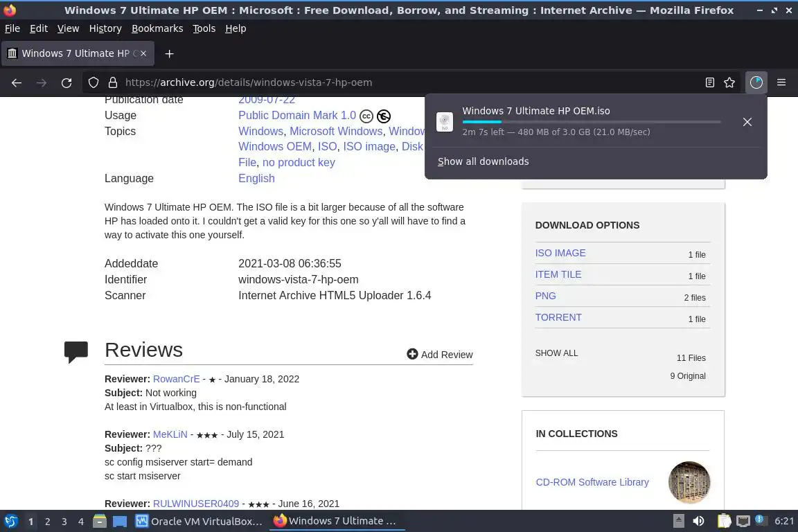Image resolution: width=798 pixels, height=532 pixels.
Task: Click the Microsoft Windows topic link
Action: pyautogui.click(x=336, y=132)
